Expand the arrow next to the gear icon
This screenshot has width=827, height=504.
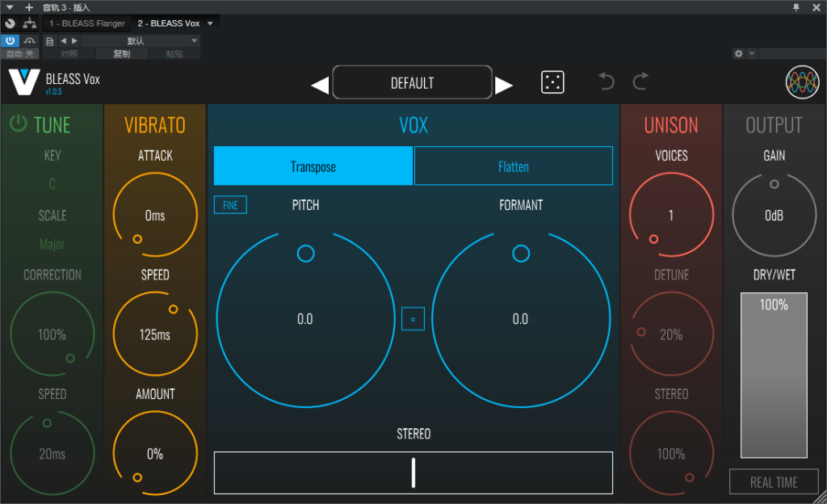tap(752, 53)
